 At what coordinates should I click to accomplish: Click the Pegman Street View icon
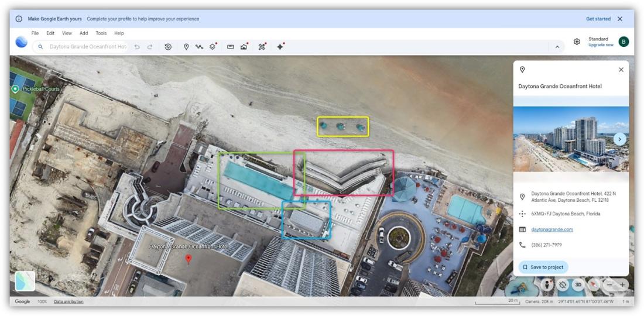547,284
